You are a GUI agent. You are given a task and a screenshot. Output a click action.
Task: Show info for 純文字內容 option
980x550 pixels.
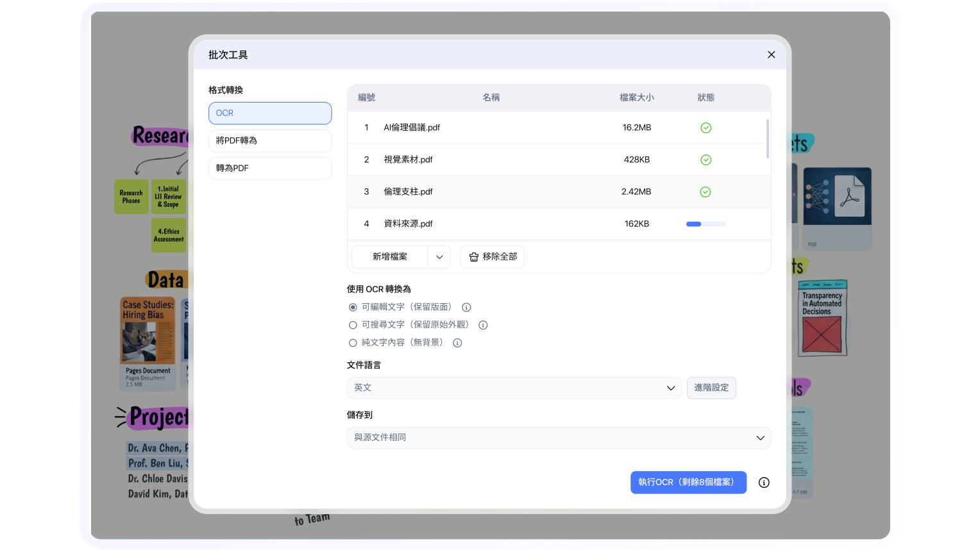pyautogui.click(x=457, y=343)
